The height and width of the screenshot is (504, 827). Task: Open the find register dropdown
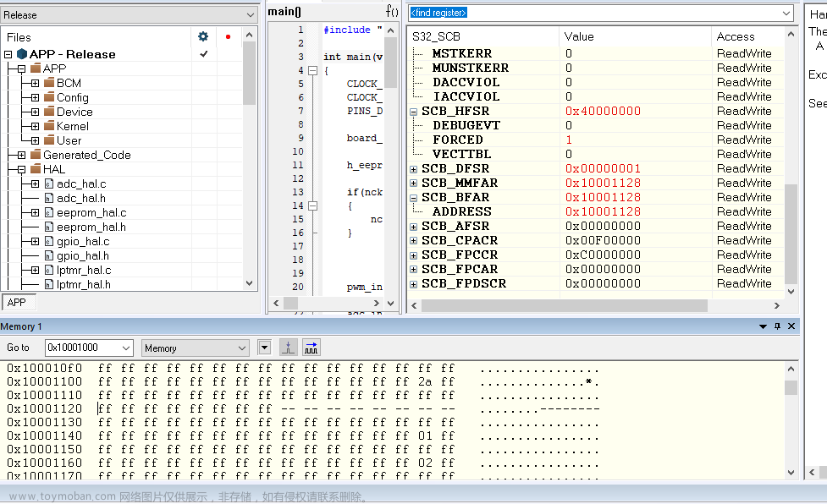point(786,13)
